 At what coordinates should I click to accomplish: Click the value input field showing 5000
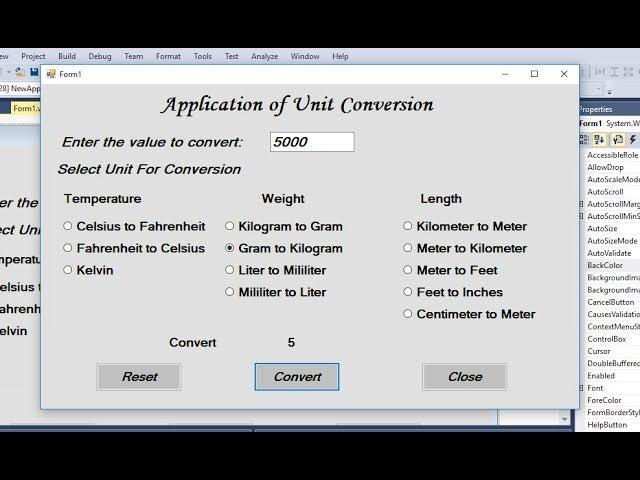[311, 142]
